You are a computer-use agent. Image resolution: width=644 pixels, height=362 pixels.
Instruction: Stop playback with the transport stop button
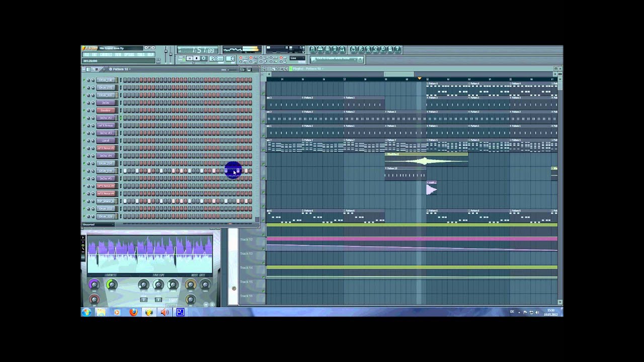click(x=197, y=58)
